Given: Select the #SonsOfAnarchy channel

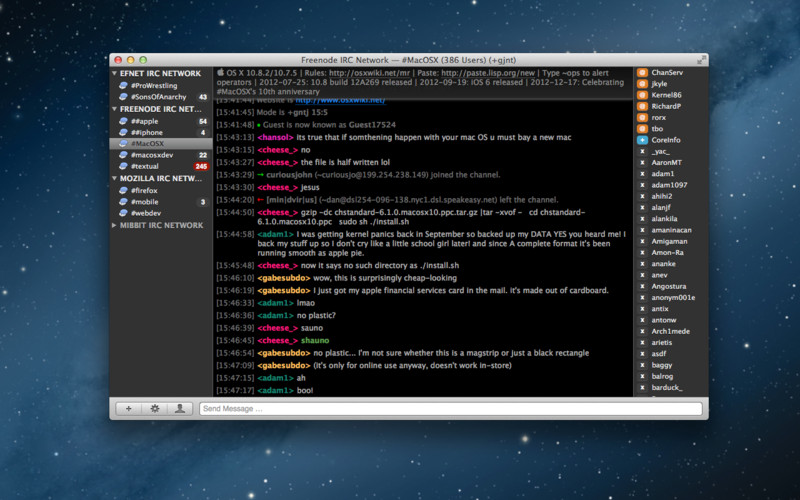Looking at the screenshot, I should 161,96.
